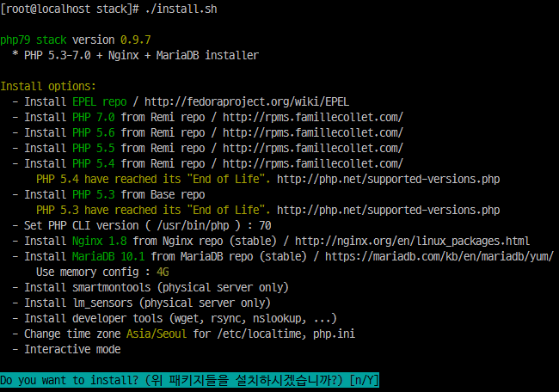Viewport: 559px width, 392px height.
Task: Click the php79 stack title text
Action: [x=34, y=40]
